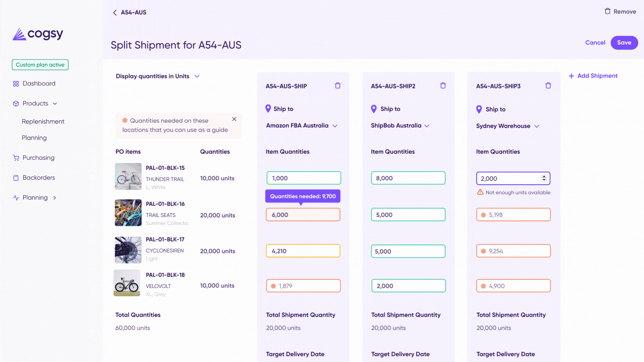Image resolution: width=644 pixels, height=362 pixels.
Task: Expand the Products sidebar menu
Action: pos(55,104)
